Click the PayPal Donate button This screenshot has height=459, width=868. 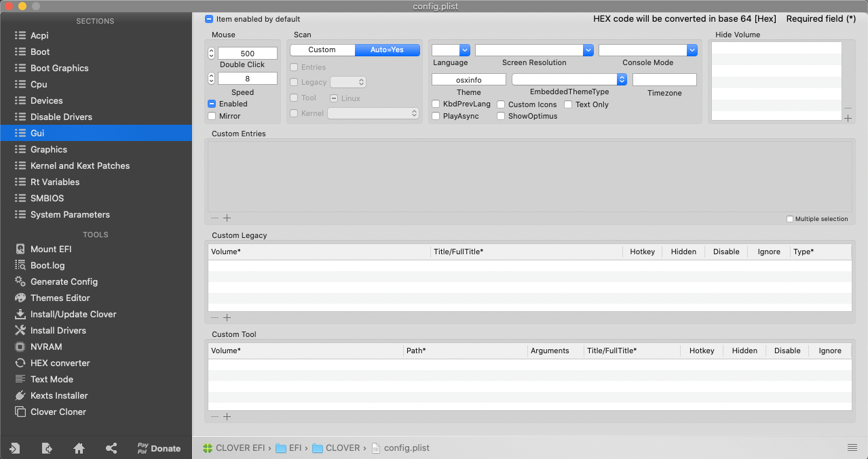coord(159,448)
